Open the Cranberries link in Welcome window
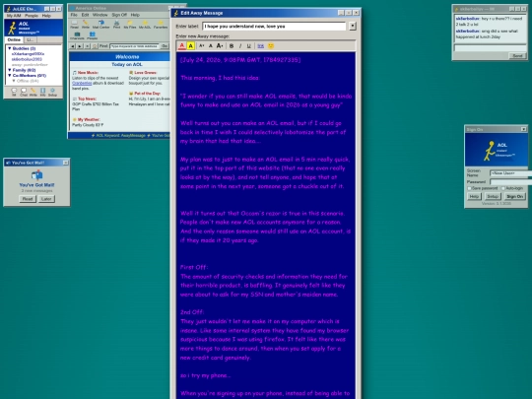 point(82,83)
